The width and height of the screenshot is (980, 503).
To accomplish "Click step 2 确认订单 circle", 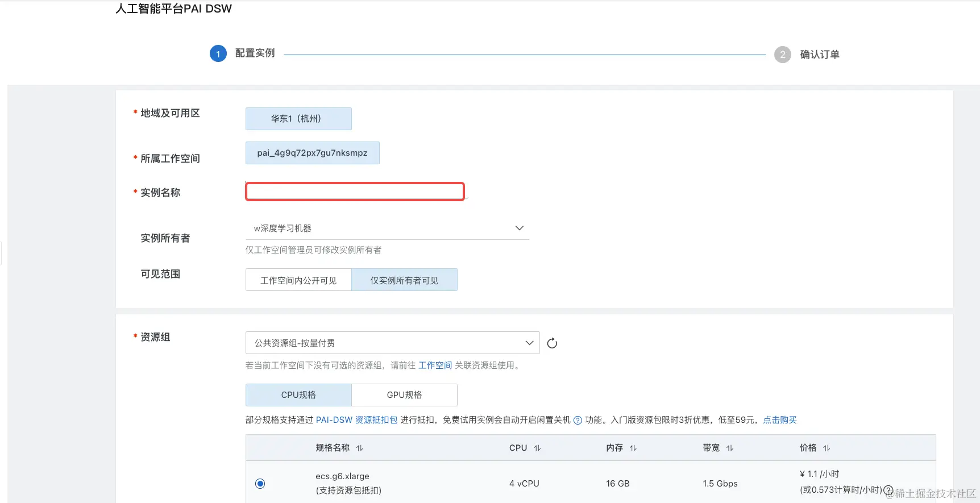I will (x=783, y=55).
